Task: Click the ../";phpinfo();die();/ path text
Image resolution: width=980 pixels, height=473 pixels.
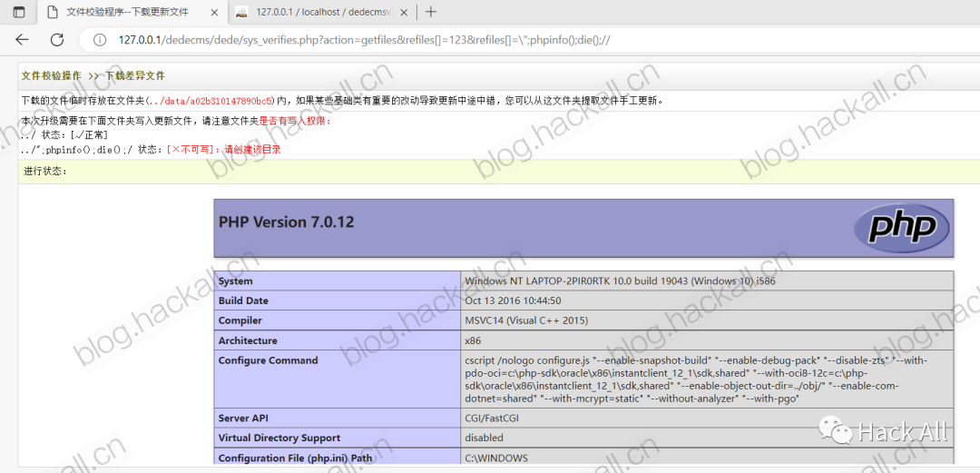Action: click(x=77, y=150)
